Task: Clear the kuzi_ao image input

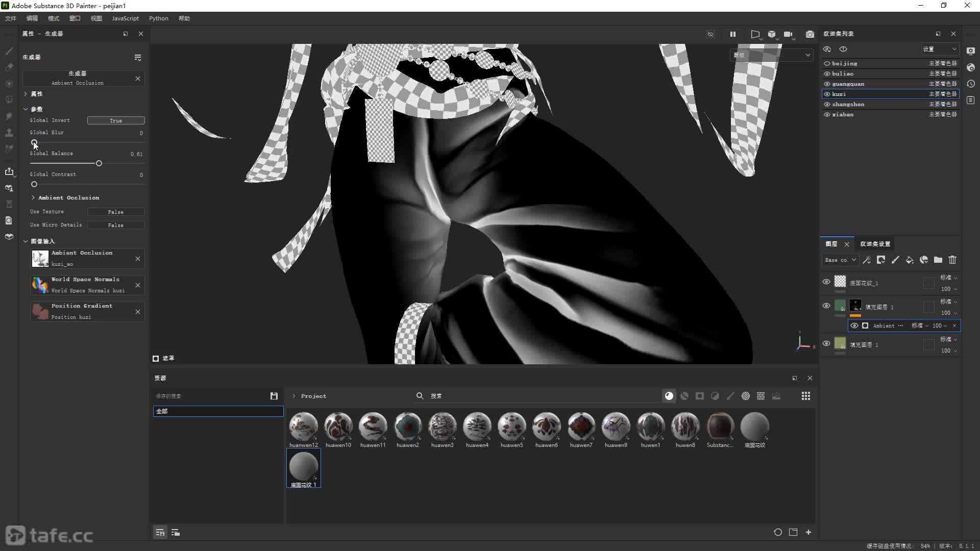Action: point(138,259)
